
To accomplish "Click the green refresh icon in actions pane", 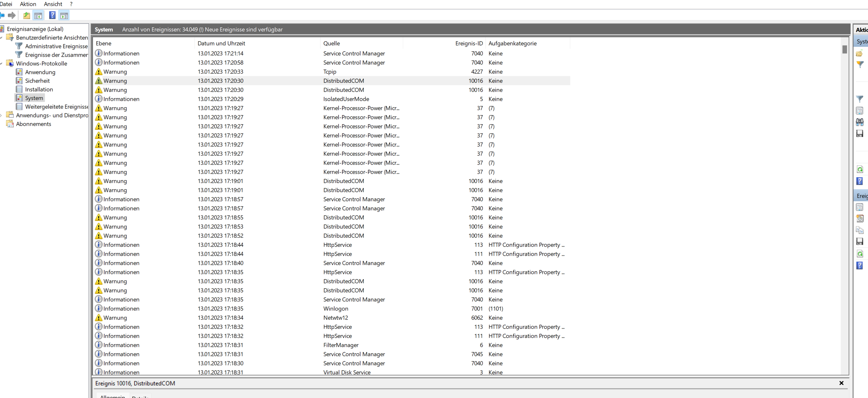I will tap(860, 170).
